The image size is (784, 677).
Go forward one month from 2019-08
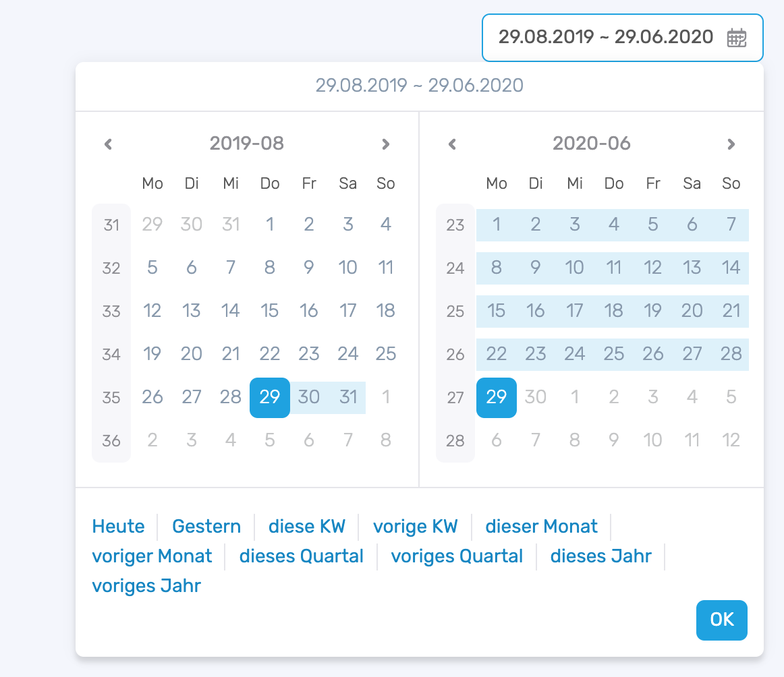pos(385,144)
